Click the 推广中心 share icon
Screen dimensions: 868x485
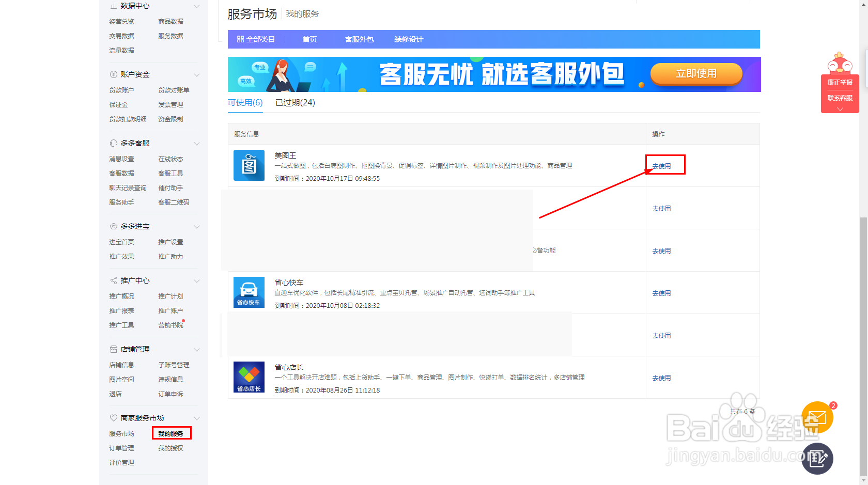tap(114, 280)
